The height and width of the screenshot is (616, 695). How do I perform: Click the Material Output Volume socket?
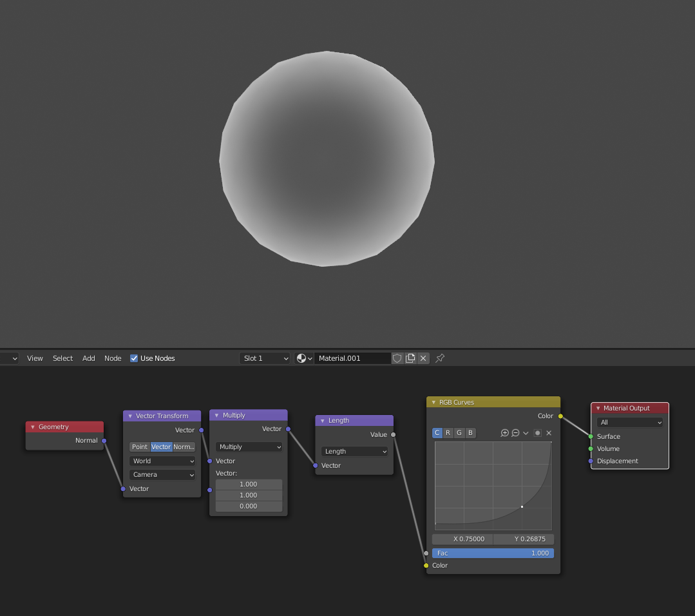[x=591, y=449]
